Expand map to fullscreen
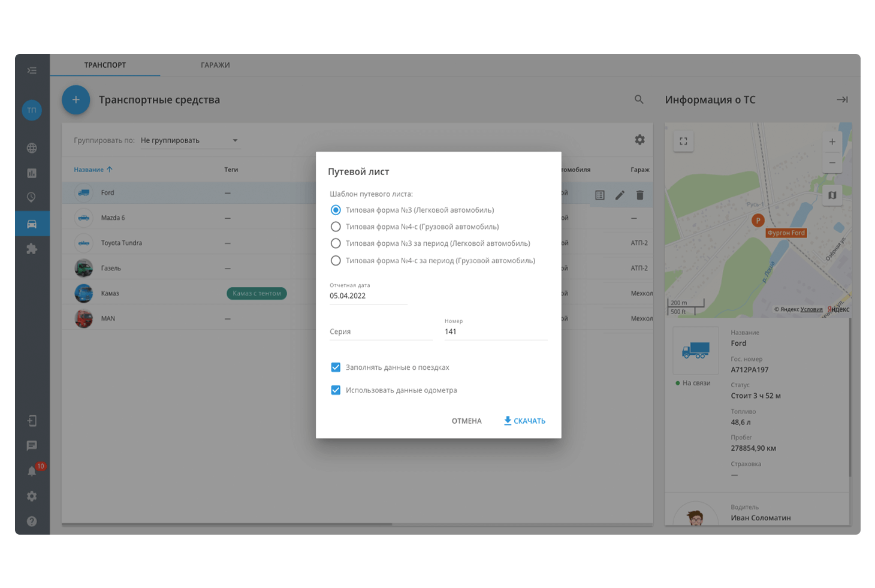Image resolution: width=875 pixels, height=588 pixels. 683,141
